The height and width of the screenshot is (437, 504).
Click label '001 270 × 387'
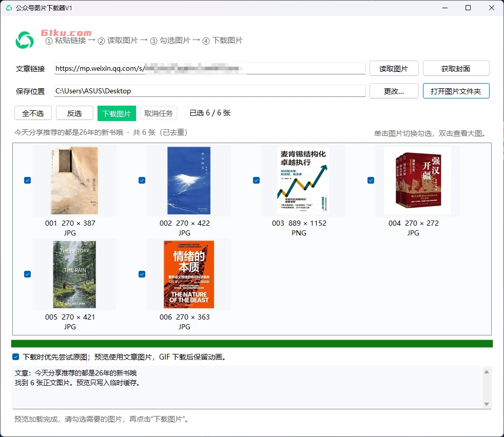(x=70, y=223)
